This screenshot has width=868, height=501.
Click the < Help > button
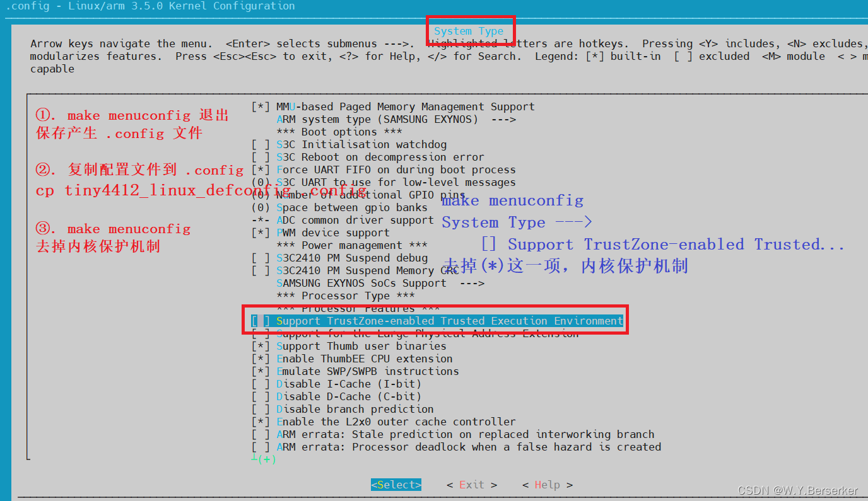[x=548, y=485]
